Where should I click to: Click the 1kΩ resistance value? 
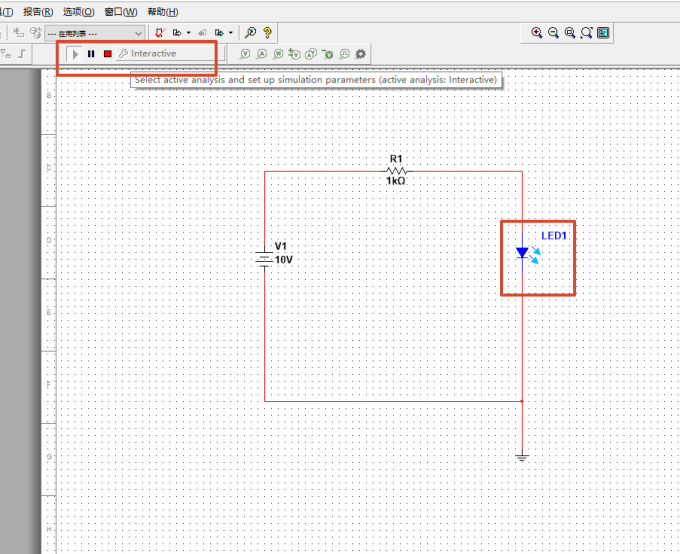[396, 180]
